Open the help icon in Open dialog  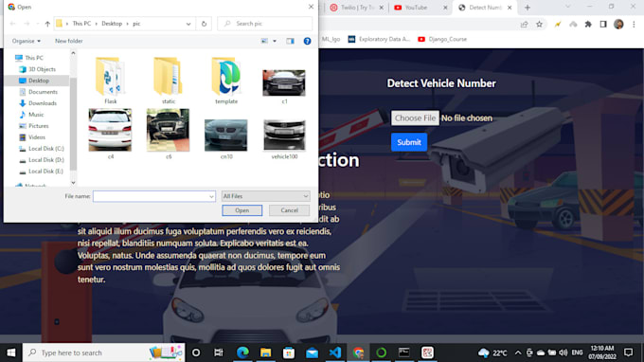pos(307,41)
